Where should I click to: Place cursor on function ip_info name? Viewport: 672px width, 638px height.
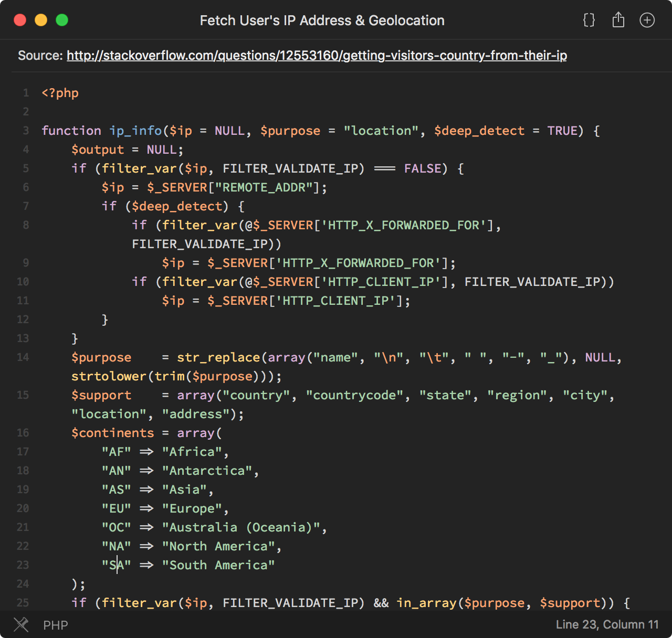pyautogui.click(x=135, y=131)
